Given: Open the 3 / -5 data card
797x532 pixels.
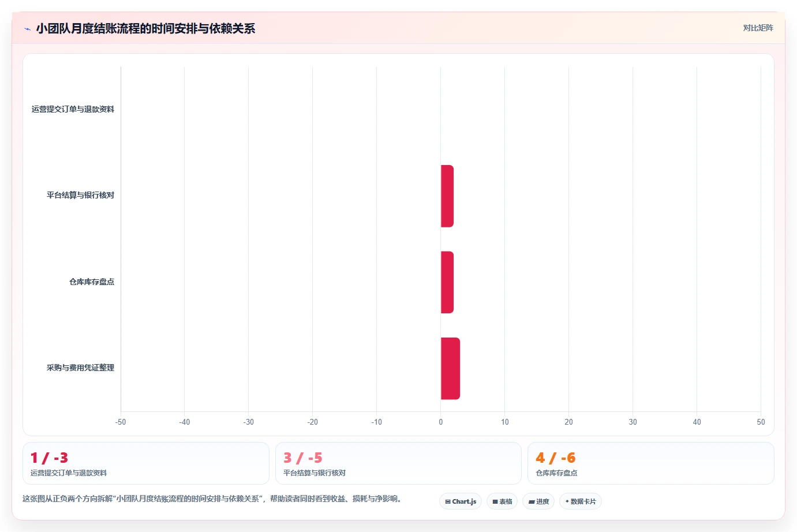Looking at the screenshot, I should (398, 463).
